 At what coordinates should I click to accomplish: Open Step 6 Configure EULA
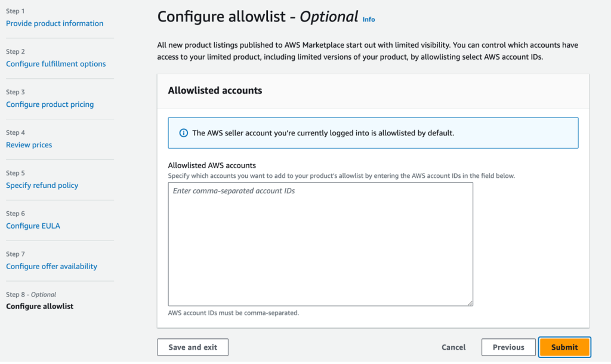click(x=32, y=226)
